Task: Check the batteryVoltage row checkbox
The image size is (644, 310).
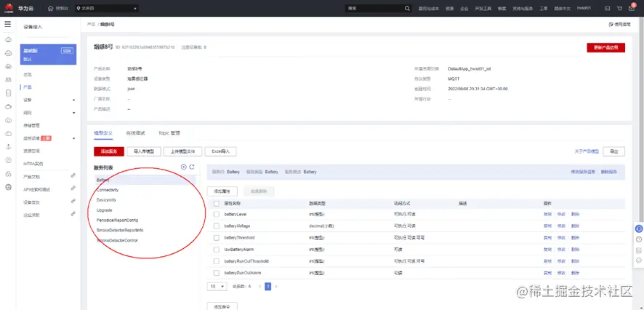Action: [217, 226]
